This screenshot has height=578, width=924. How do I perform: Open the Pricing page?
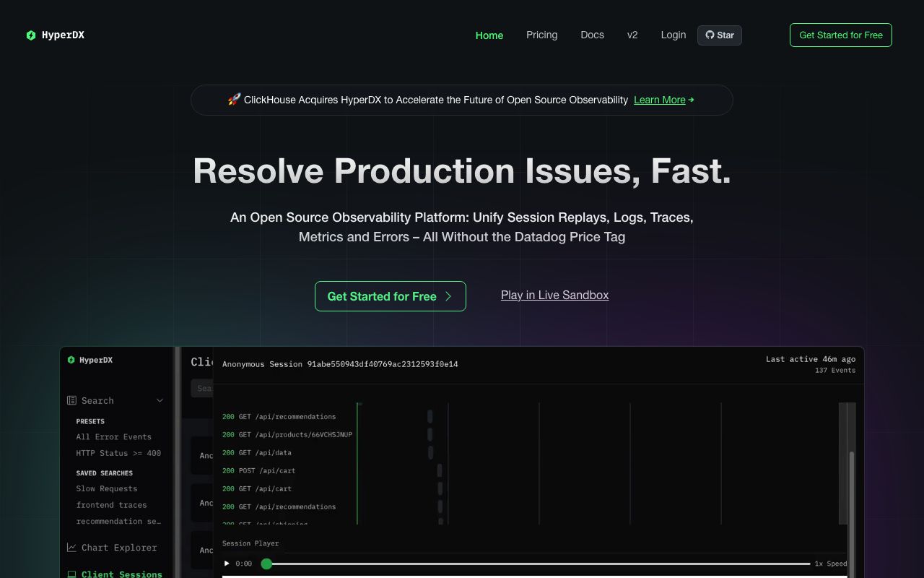(542, 35)
